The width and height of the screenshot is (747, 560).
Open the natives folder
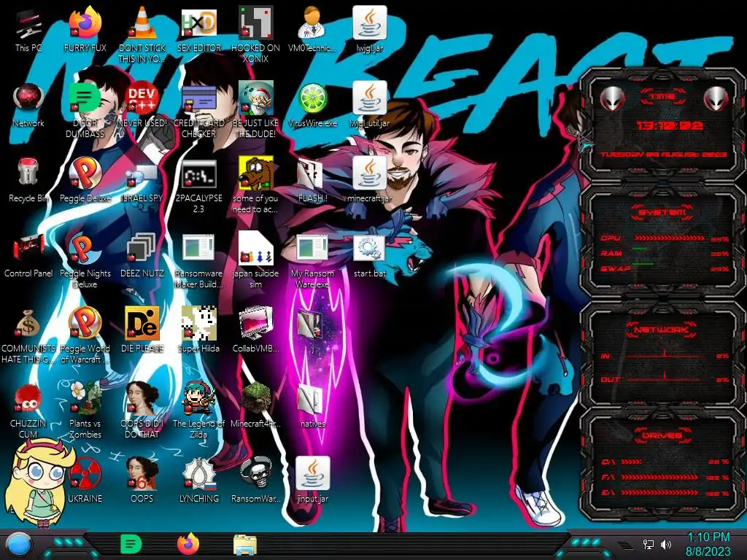click(312, 406)
